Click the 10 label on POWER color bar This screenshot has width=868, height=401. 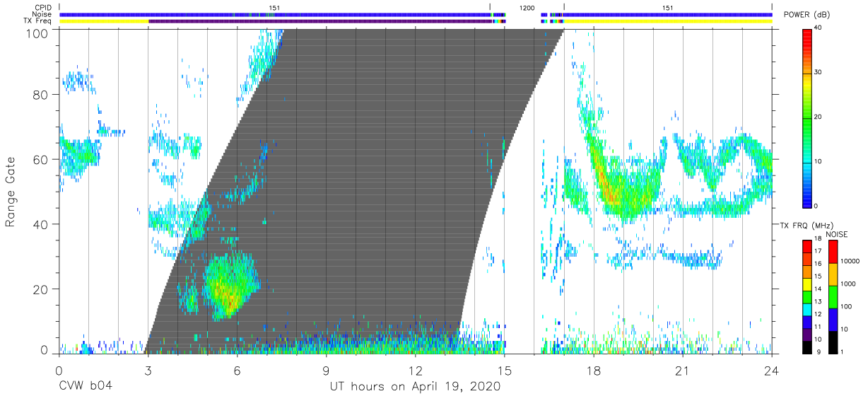(819, 161)
